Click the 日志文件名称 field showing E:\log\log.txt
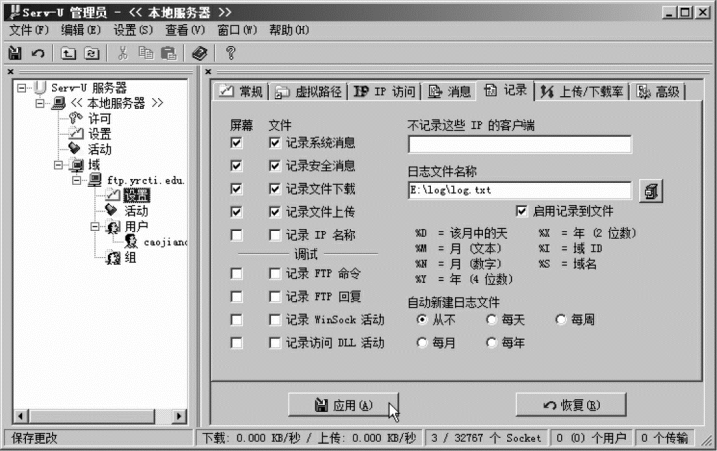717x451 pixels. [x=520, y=190]
